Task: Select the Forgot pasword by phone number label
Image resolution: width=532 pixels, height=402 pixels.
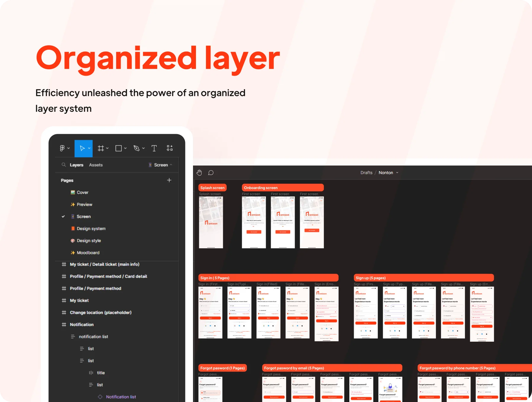Action: point(475,368)
